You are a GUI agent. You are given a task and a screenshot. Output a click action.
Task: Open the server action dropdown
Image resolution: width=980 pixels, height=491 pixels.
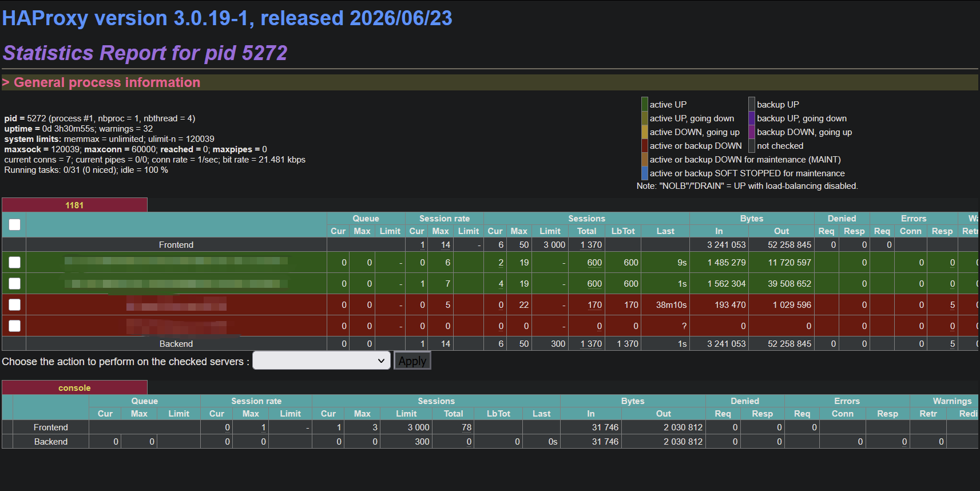tap(322, 361)
